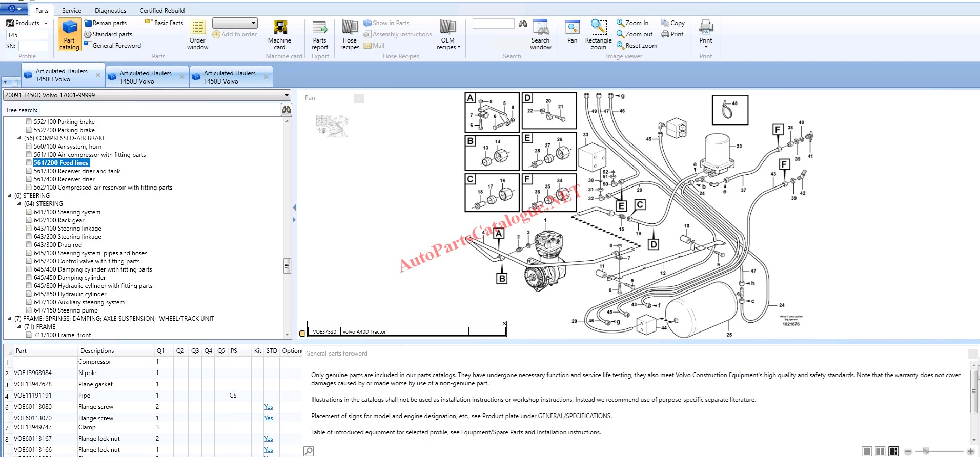Collapse the (6) STEERING tree group

coord(9,196)
